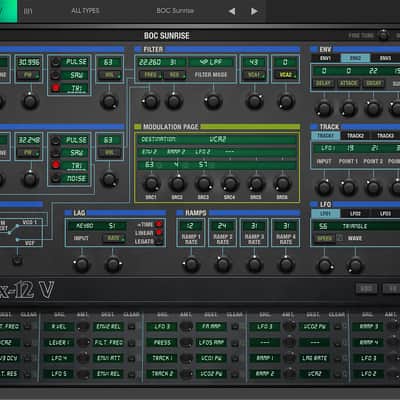
Task: Click the LFO SPEED button
Action: [x=324, y=238]
